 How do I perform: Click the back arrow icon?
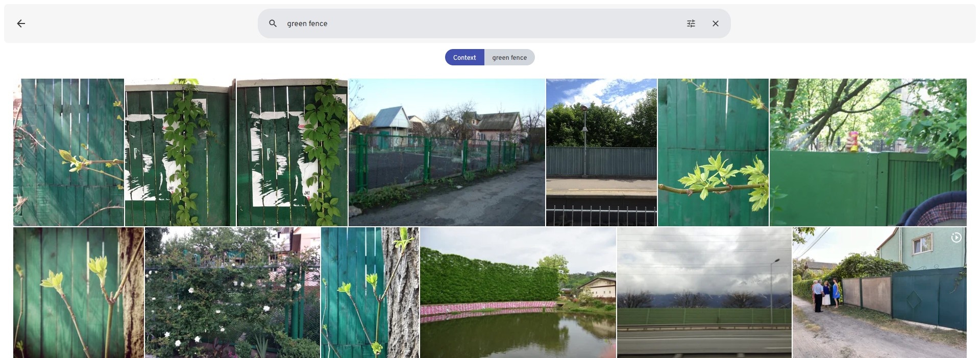[21, 23]
